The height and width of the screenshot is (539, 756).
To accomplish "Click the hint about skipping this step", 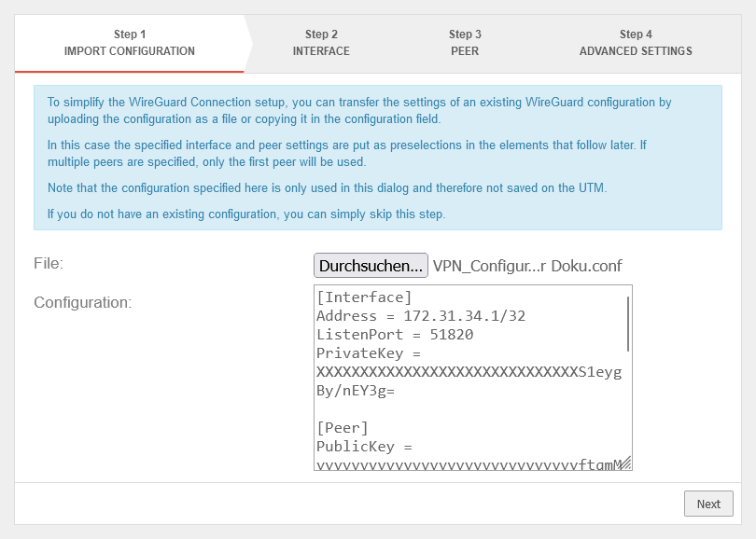I will tap(246, 214).
